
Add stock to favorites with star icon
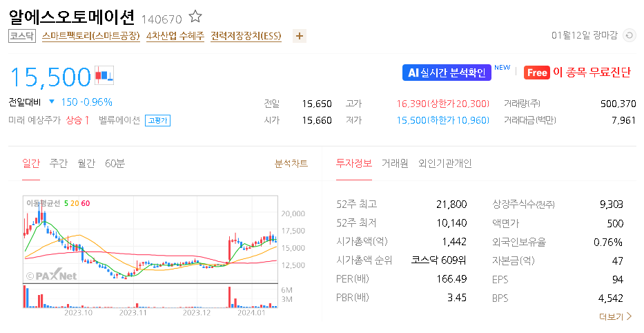point(195,17)
